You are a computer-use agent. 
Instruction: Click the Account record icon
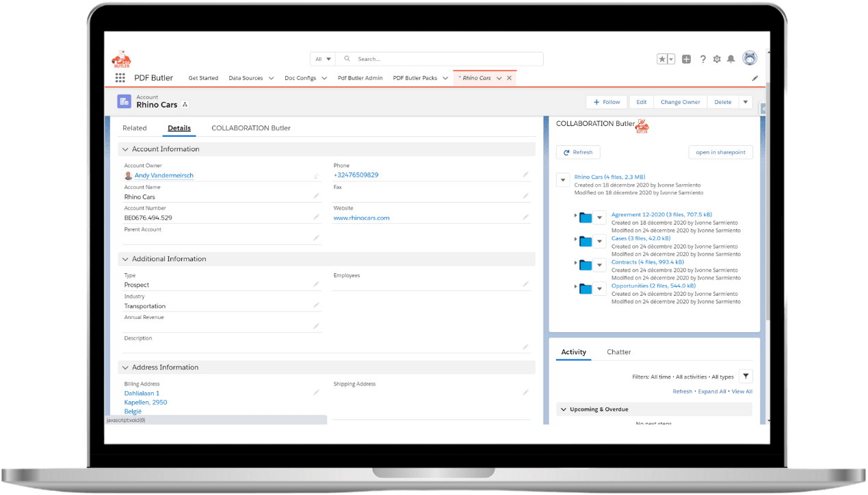coord(124,101)
